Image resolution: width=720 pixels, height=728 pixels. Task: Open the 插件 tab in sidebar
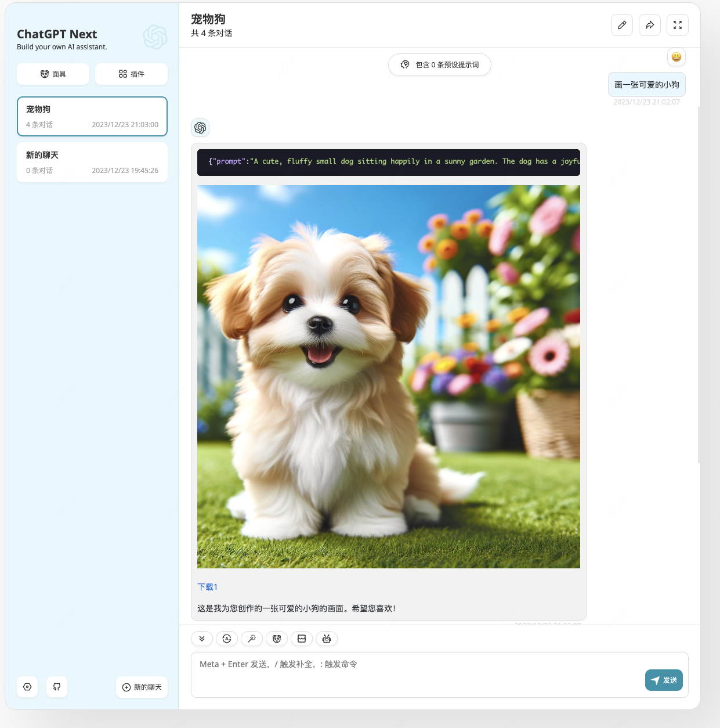(131, 74)
